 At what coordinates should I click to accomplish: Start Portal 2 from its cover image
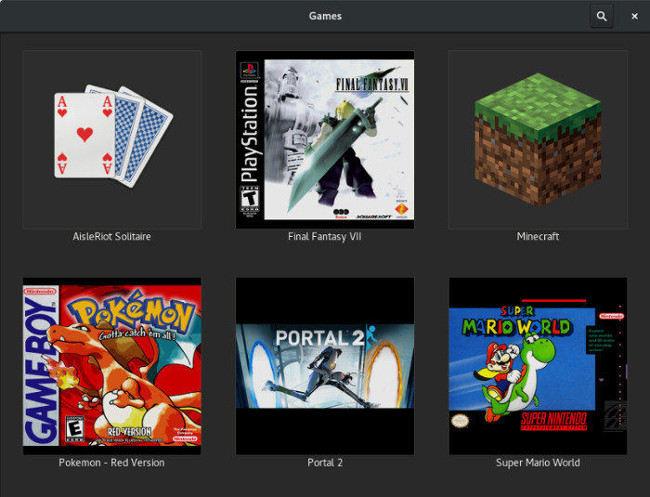pyautogui.click(x=325, y=366)
